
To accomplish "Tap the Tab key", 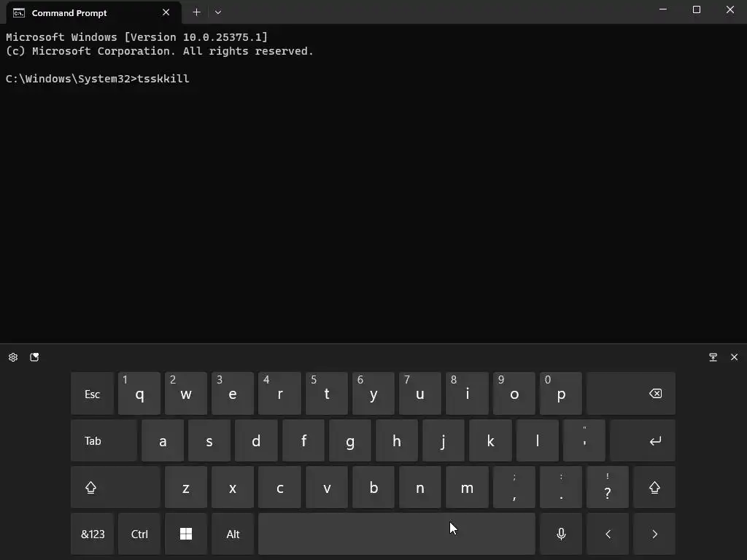I will click(x=104, y=440).
